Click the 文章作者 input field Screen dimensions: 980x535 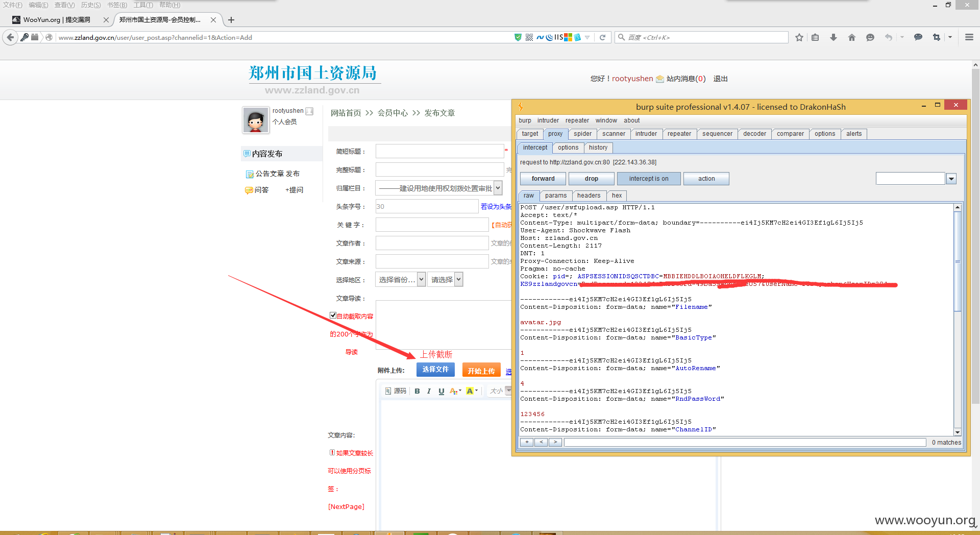tap(432, 243)
